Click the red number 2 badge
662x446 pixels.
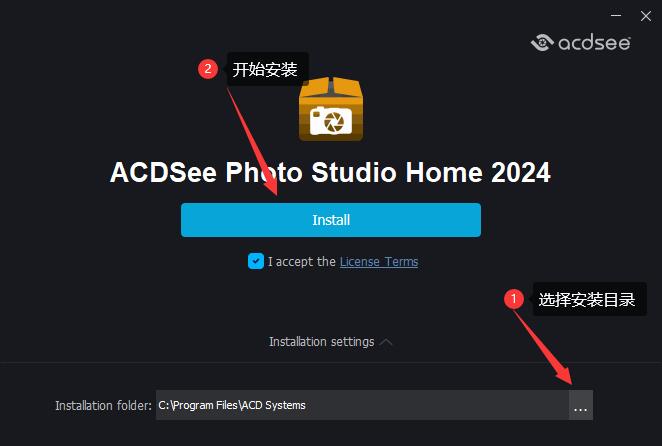(208, 68)
